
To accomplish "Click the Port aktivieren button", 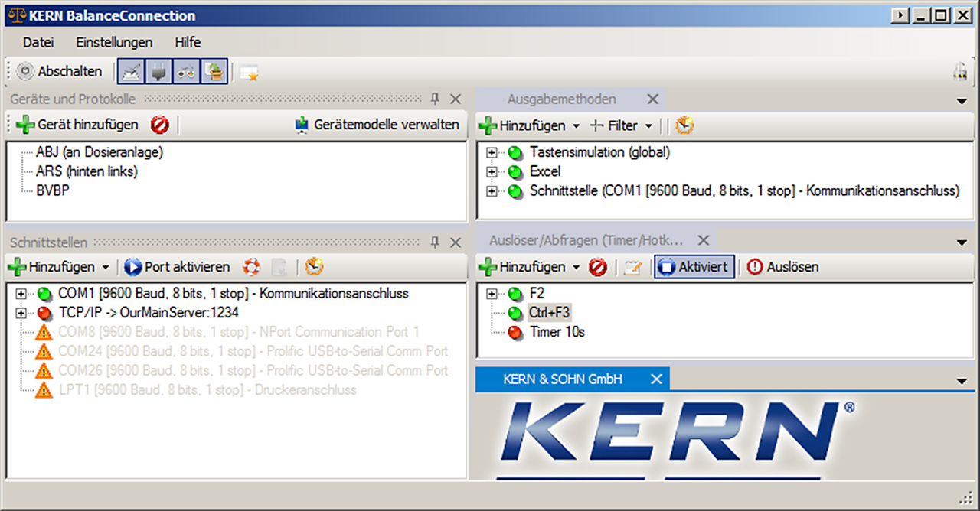I will coord(177,267).
